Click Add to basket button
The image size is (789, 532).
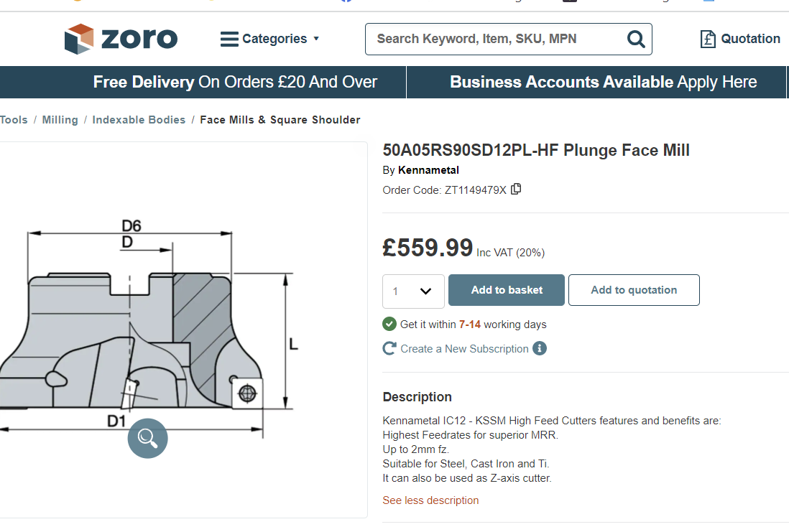pos(506,290)
